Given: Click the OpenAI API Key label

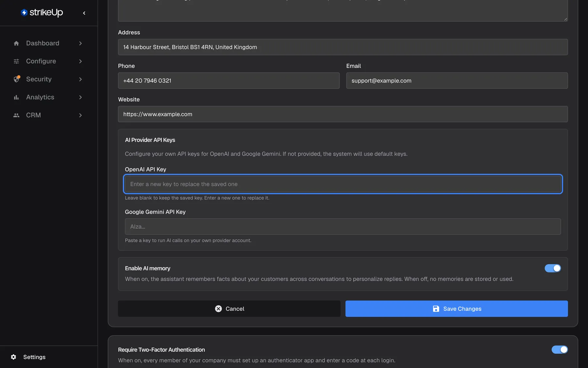Looking at the screenshot, I should click(145, 169).
